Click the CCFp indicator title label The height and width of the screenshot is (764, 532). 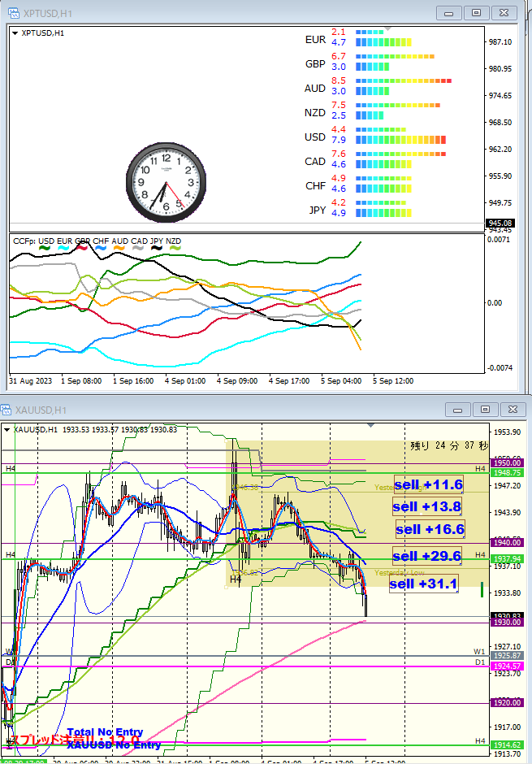click(24, 241)
